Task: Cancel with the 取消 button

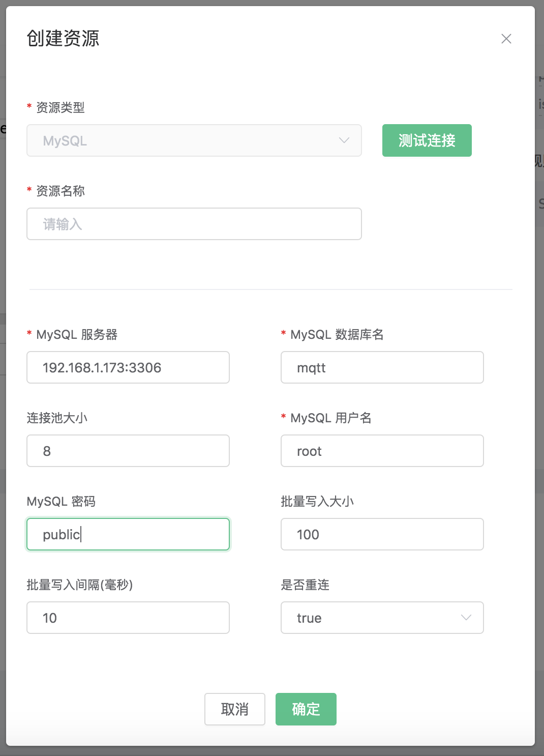Action: coord(234,709)
